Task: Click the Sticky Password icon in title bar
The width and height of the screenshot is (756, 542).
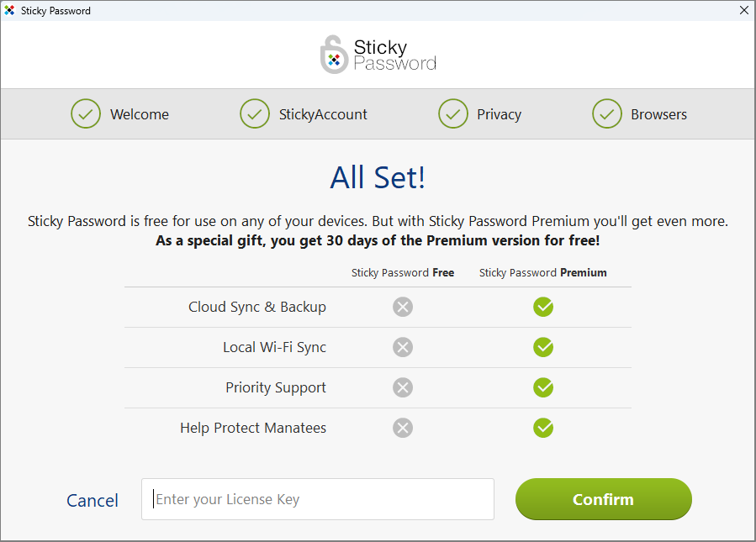Action: 10,10
